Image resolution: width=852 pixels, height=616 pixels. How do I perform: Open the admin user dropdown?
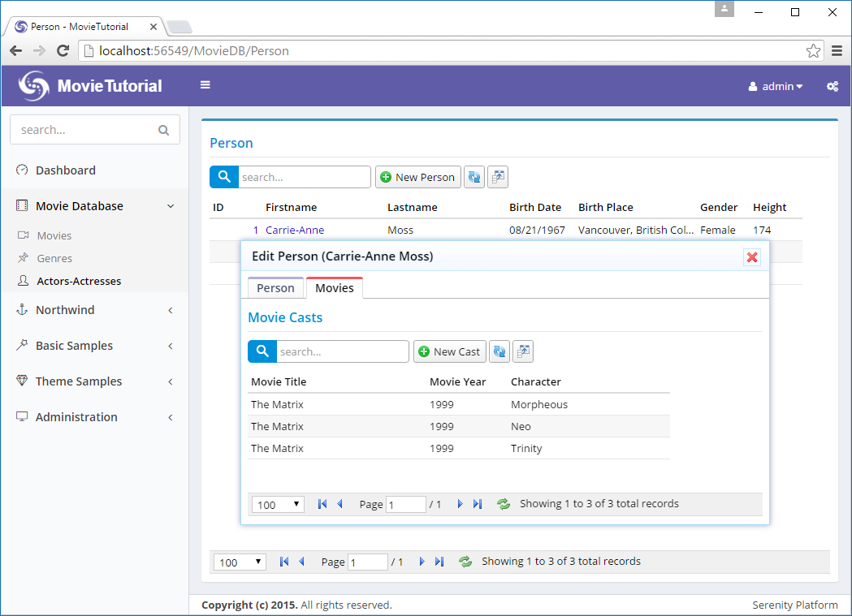[x=776, y=86]
